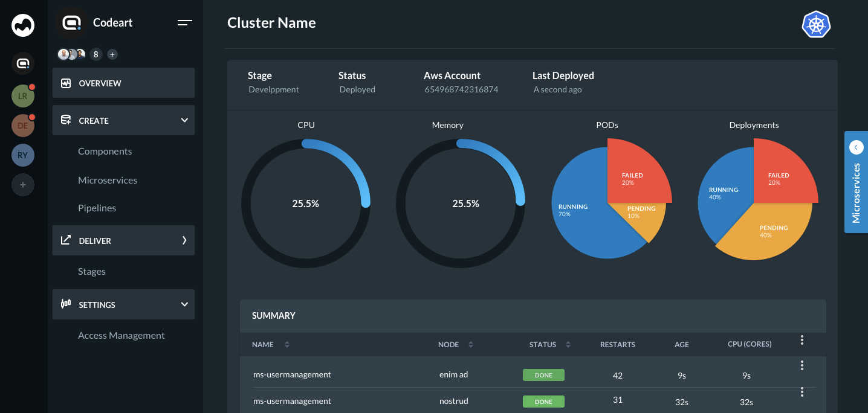Image resolution: width=868 pixels, height=413 pixels.
Task: Click the node cell nostrud
Action: point(454,401)
